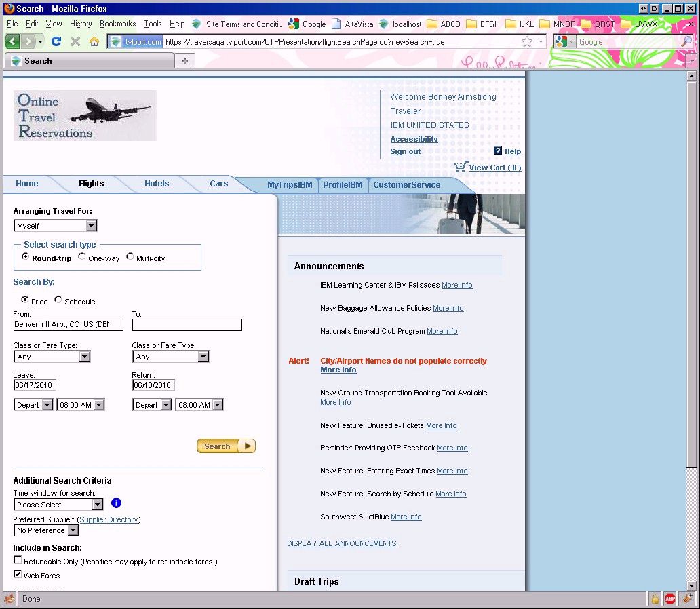Click the Home icon in the navigation toolbar
Screen dimensions: 700x609
[94, 41]
